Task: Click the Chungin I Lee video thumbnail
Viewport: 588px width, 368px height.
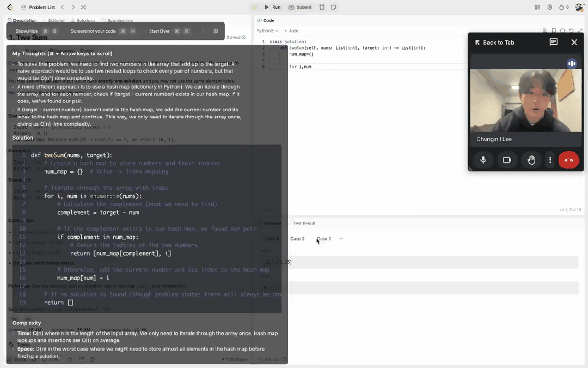Action: (526, 100)
